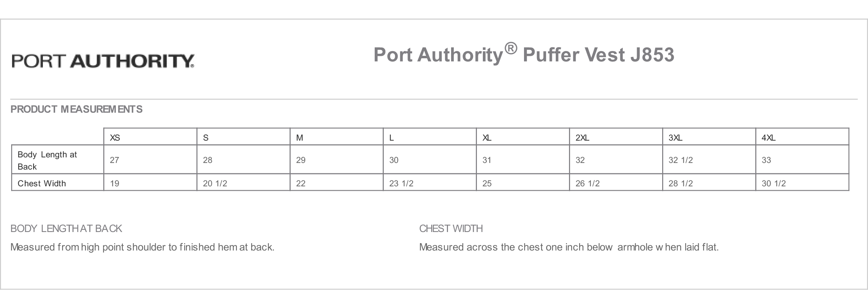Select the XL size column header
Image resolution: width=868 pixels, height=299 pixels.
click(x=523, y=137)
